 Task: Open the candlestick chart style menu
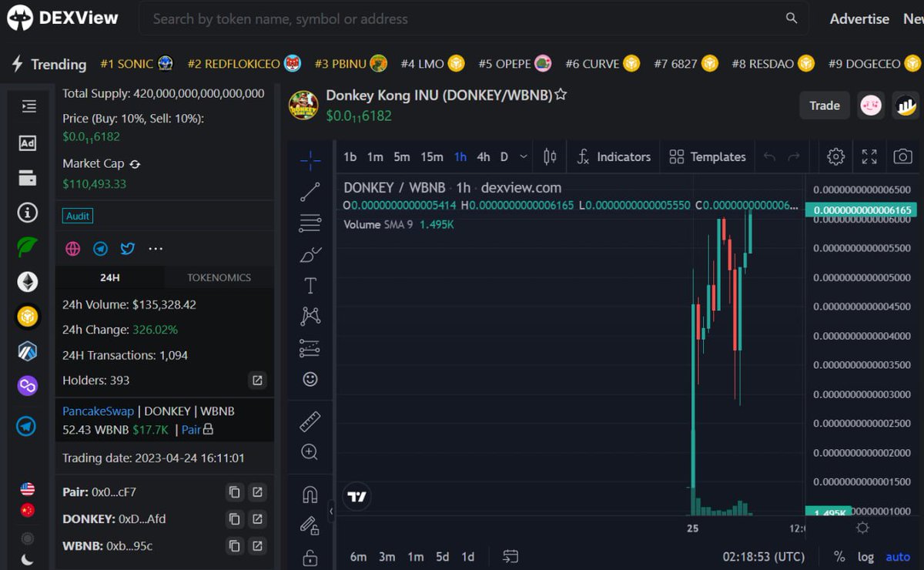(550, 156)
